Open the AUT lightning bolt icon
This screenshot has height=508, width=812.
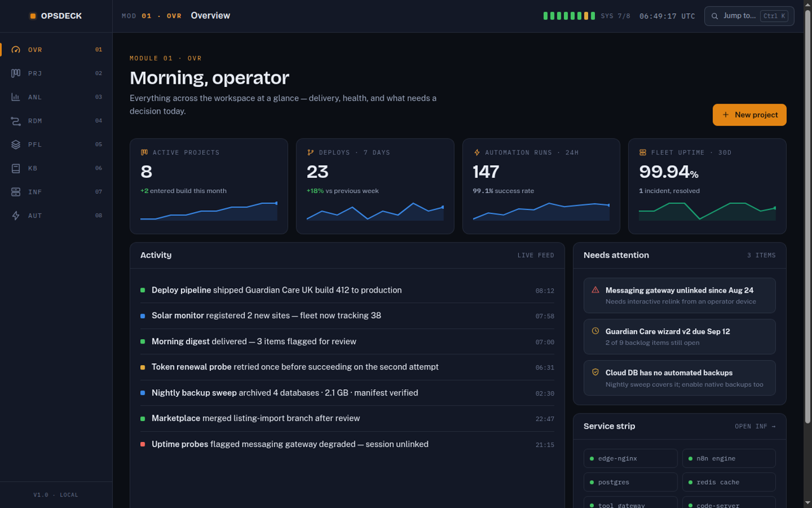pos(16,215)
